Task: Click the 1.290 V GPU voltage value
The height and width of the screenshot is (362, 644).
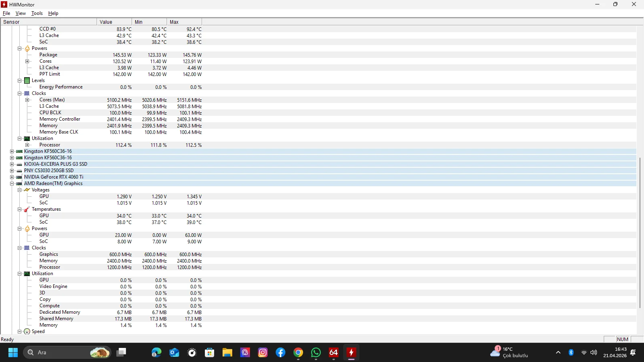Action: coord(124,197)
